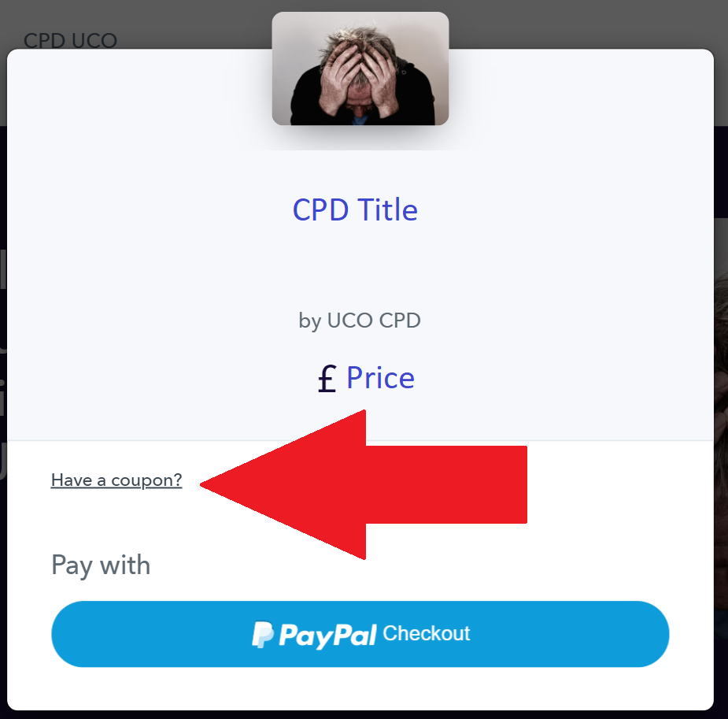This screenshot has height=719, width=728.
Task: Open the stressed man course thumbnail
Action: click(360, 69)
